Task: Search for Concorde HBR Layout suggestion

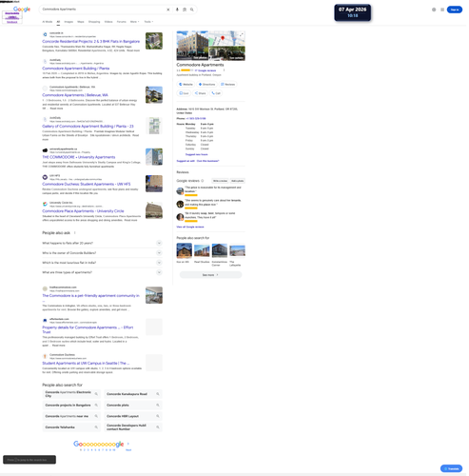Action: click(133, 416)
